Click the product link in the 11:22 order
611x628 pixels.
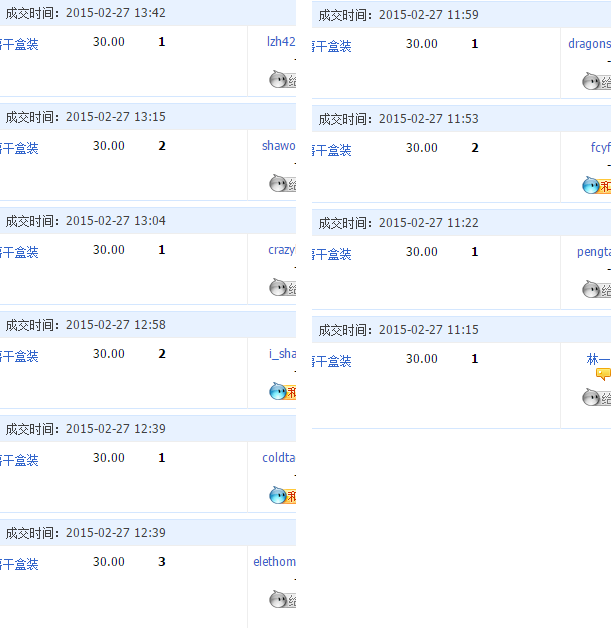(333, 254)
